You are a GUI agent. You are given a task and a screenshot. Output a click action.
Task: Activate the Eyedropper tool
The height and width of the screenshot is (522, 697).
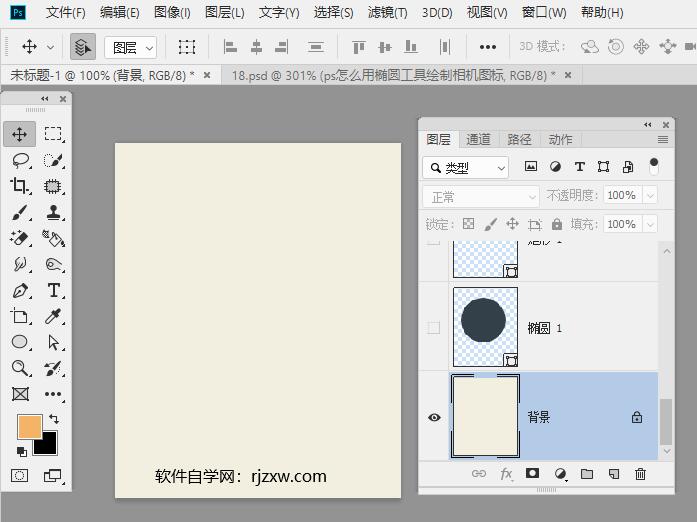click(x=54, y=316)
